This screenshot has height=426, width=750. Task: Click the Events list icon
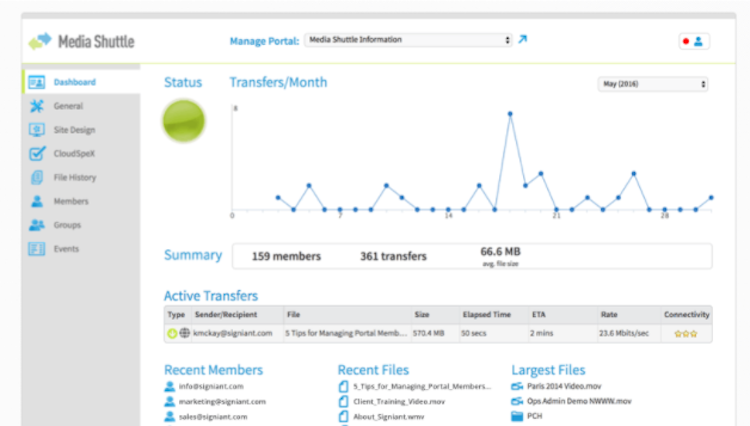point(36,249)
